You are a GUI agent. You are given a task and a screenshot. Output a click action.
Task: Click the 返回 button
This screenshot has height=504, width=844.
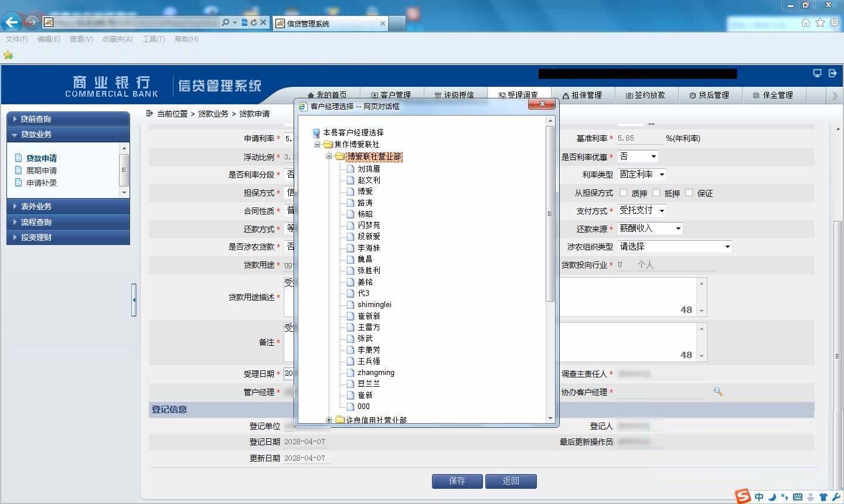(x=511, y=481)
